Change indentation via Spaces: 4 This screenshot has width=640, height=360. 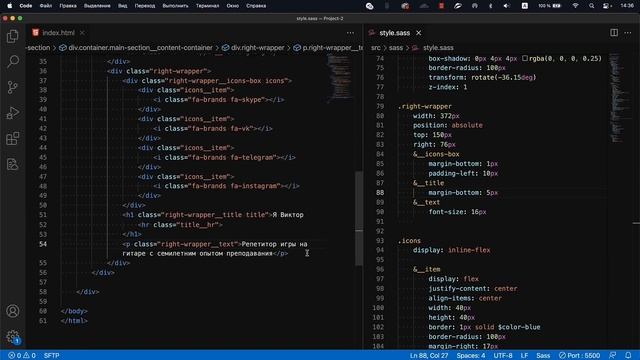click(471, 356)
